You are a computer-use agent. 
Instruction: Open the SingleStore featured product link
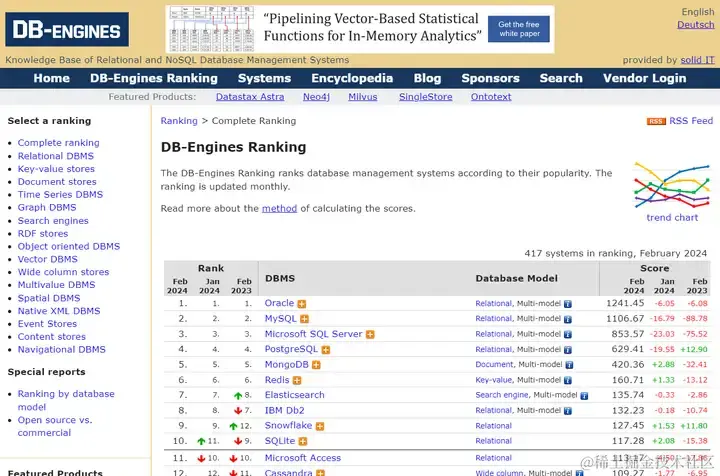pyautogui.click(x=426, y=97)
